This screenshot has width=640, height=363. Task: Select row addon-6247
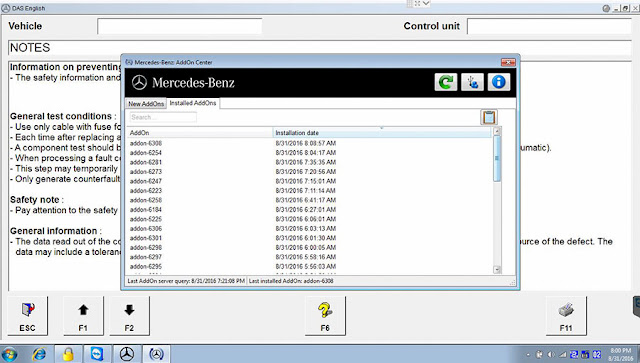(x=309, y=181)
